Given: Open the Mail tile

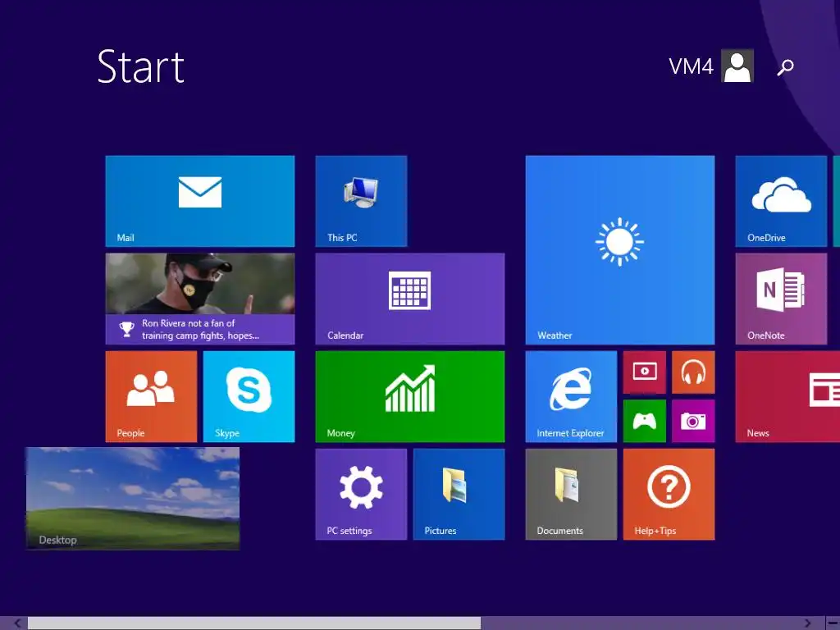Looking at the screenshot, I should pos(200,201).
